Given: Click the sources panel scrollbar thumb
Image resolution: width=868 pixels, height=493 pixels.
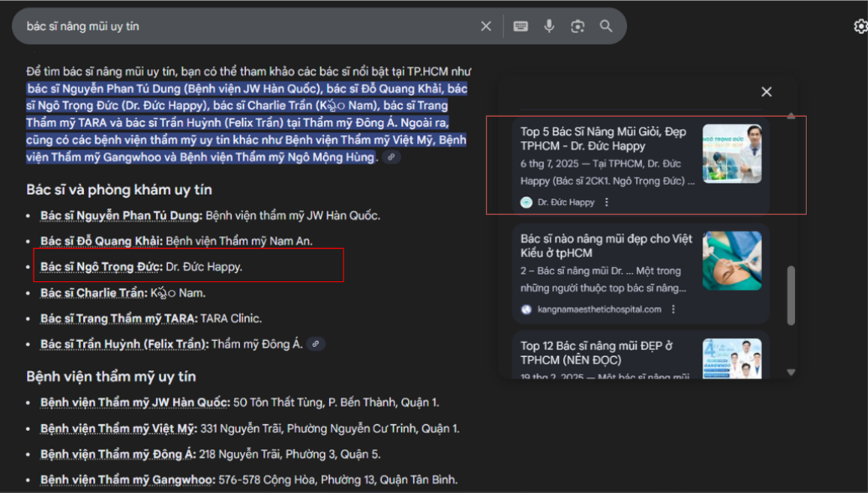Looking at the screenshot, I should click(x=791, y=296).
